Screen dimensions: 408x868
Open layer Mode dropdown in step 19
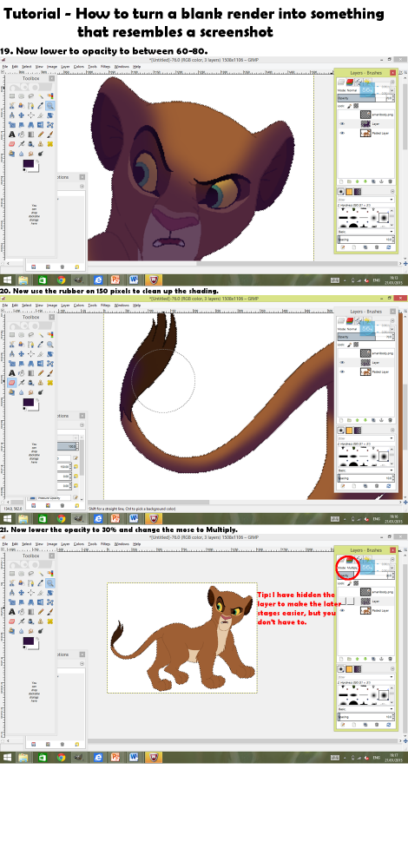click(x=366, y=90)
